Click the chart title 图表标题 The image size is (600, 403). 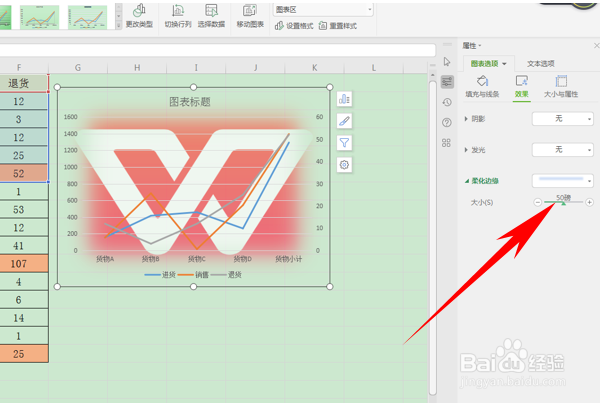(190, 102)
